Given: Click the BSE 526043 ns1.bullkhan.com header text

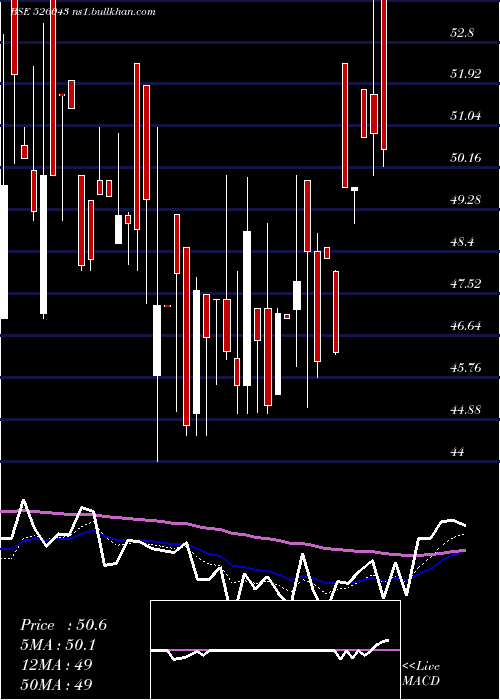Looking at the screenshot, I should pyautogui.click(x=83, y=12).
